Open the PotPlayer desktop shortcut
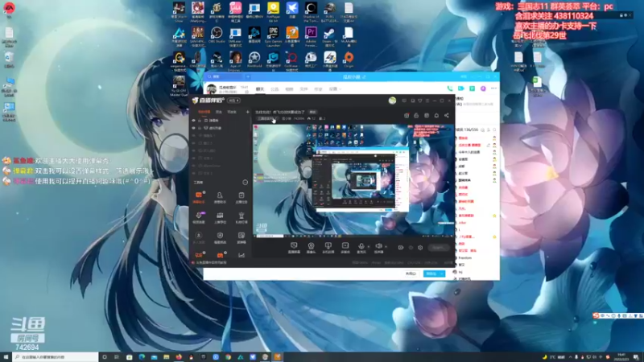644x362 pixels. tap(273, 11)
